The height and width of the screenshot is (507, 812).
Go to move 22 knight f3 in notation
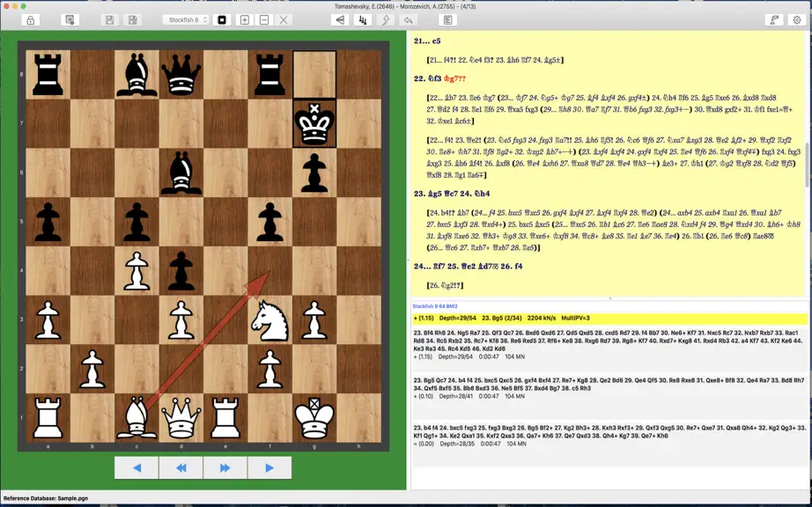point(427,78)
